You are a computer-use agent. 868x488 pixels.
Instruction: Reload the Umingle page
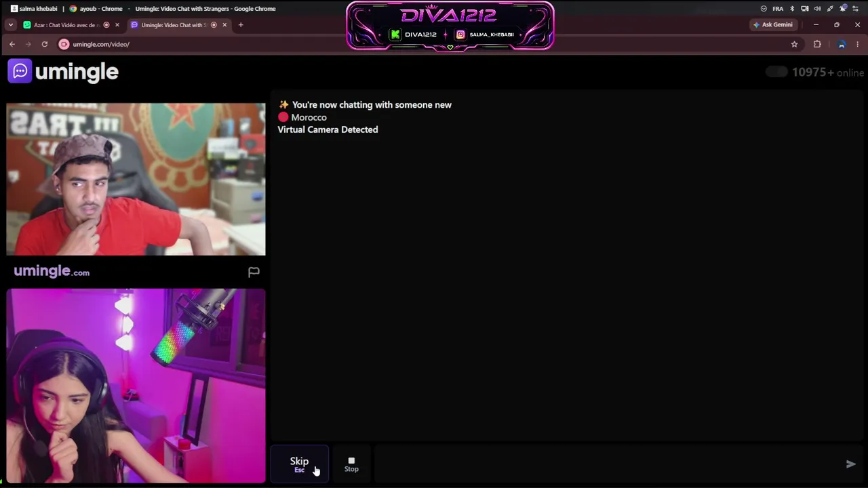pyautogui.click(x=45, y=44)
